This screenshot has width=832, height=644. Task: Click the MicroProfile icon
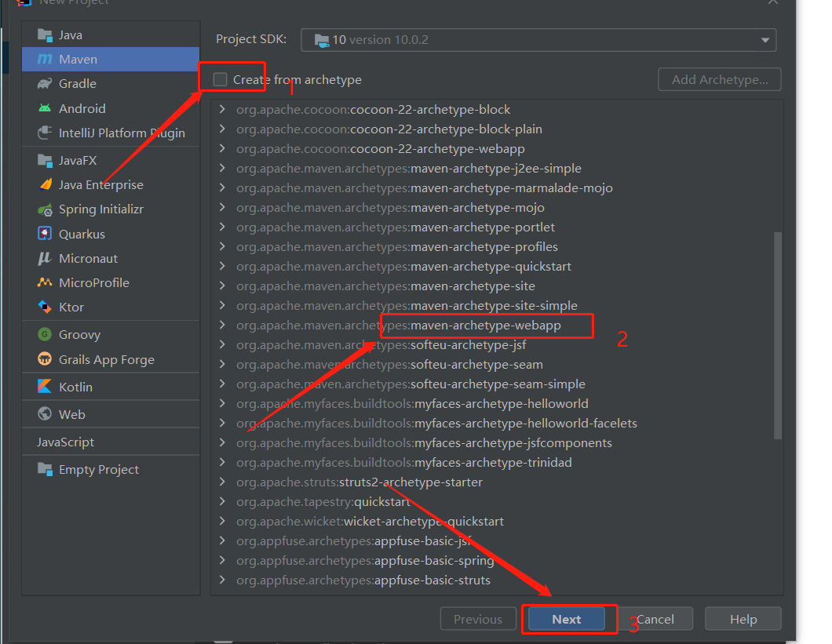(45, 282)
